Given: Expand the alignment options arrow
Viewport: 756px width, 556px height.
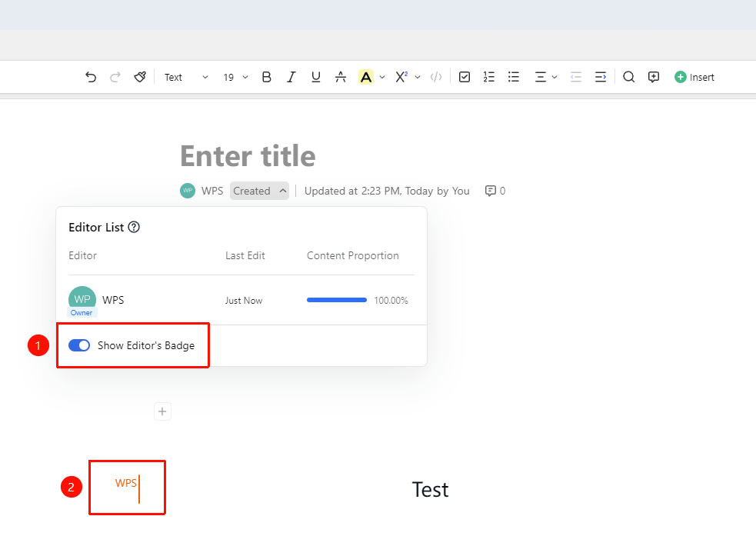Looking at the screenshot, I should pyautogui.click(x=555, y=77).
